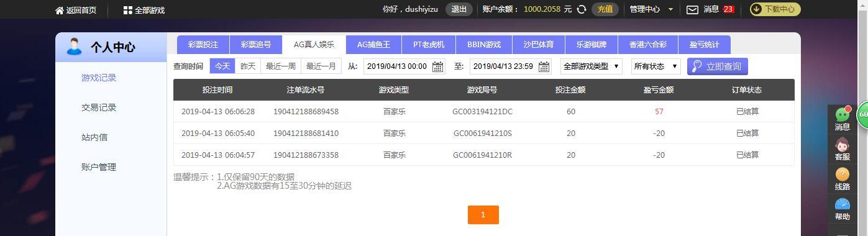Viewport: 868px width, 236px height.
Task: Switch to the PT老虎机 tab
Action: coord(429,45)
